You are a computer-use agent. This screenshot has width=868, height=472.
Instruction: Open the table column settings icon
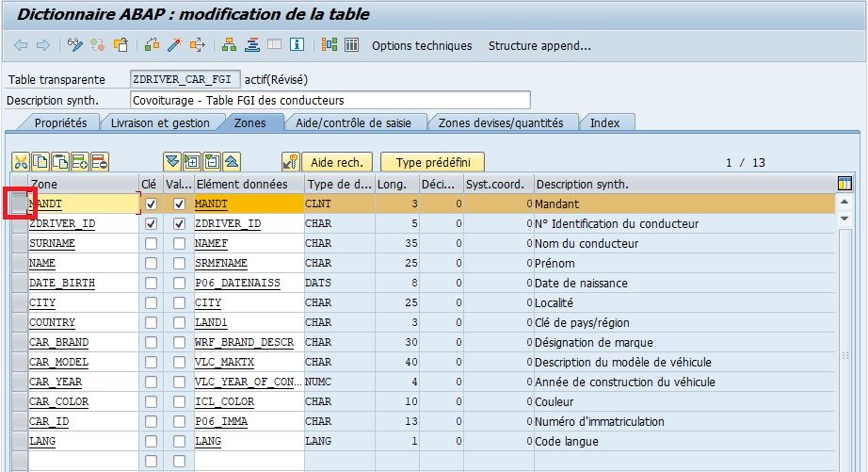pos(844,184)
